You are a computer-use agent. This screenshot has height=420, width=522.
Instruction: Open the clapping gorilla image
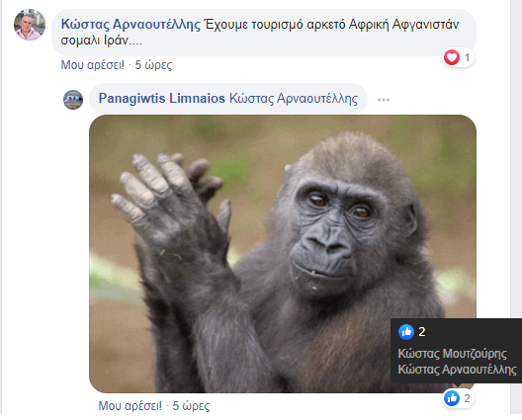pyautogui.click(x=283, y=254)
